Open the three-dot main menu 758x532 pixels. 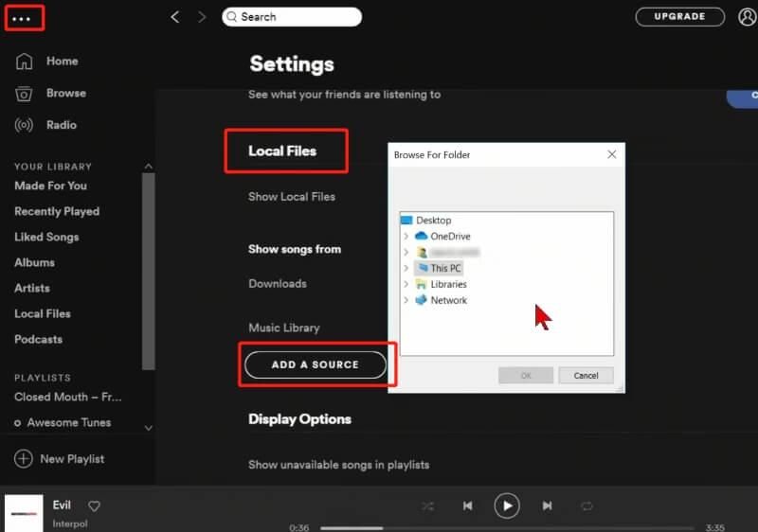23,18
